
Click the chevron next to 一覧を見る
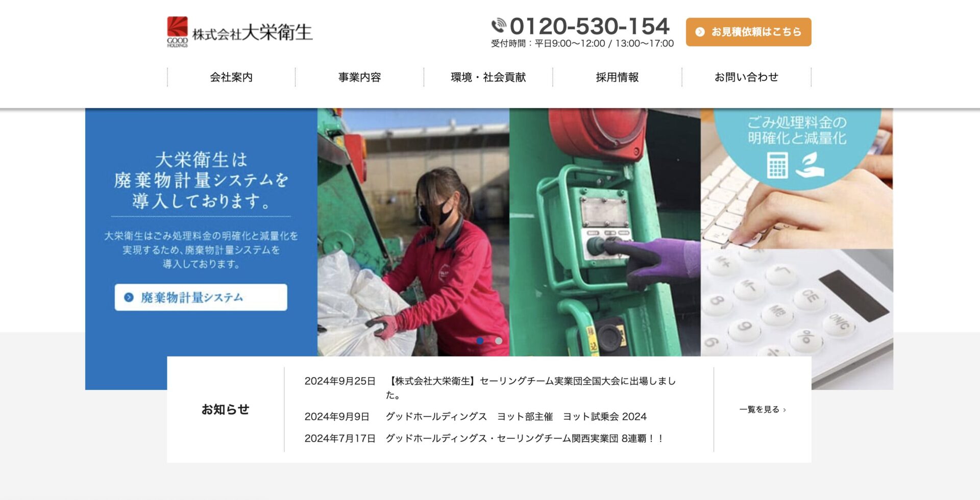[785, 410]
